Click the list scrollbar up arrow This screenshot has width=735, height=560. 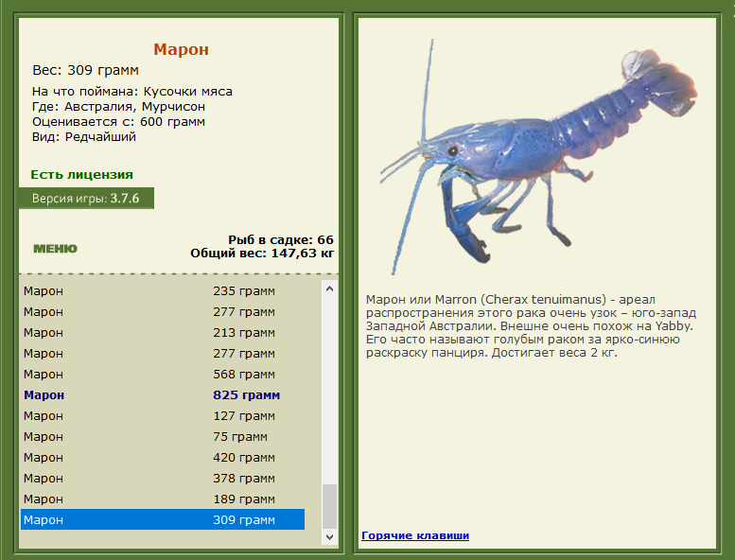pos(329,289)
